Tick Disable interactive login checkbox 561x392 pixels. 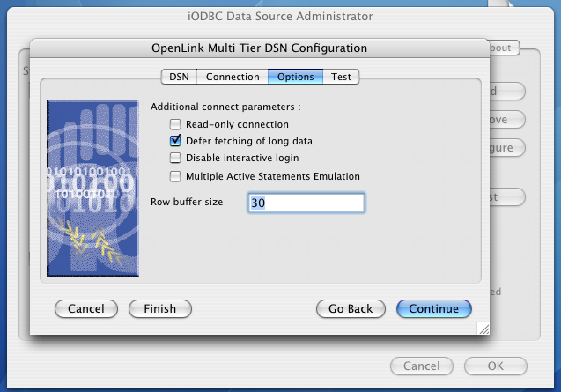[175, 158]
